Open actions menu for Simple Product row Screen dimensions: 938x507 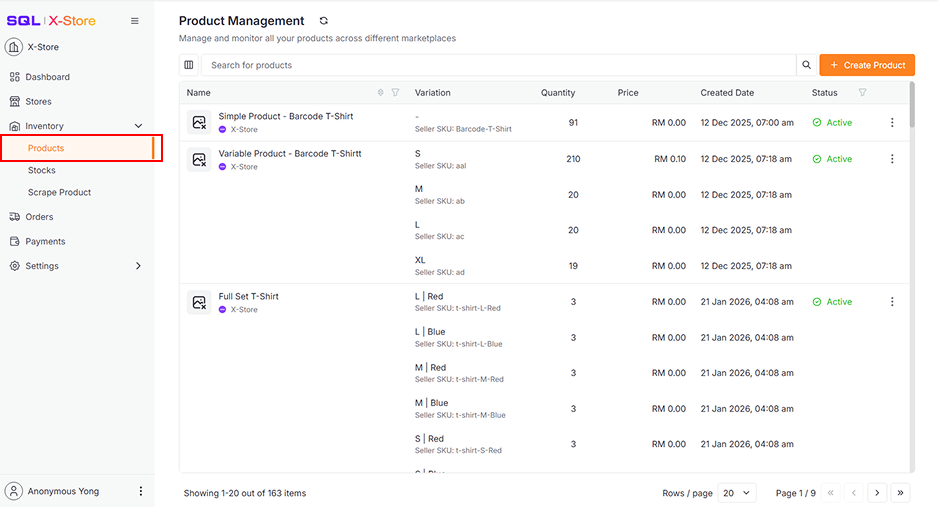[x=892, y=123]
